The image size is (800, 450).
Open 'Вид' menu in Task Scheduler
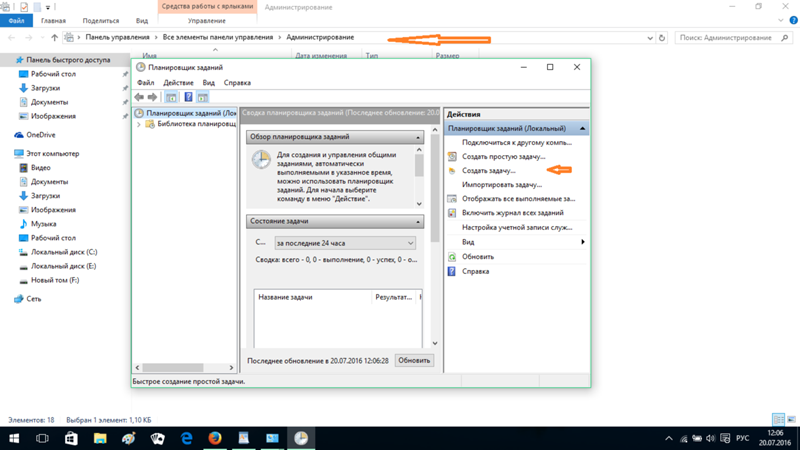[x=208, y=83]
